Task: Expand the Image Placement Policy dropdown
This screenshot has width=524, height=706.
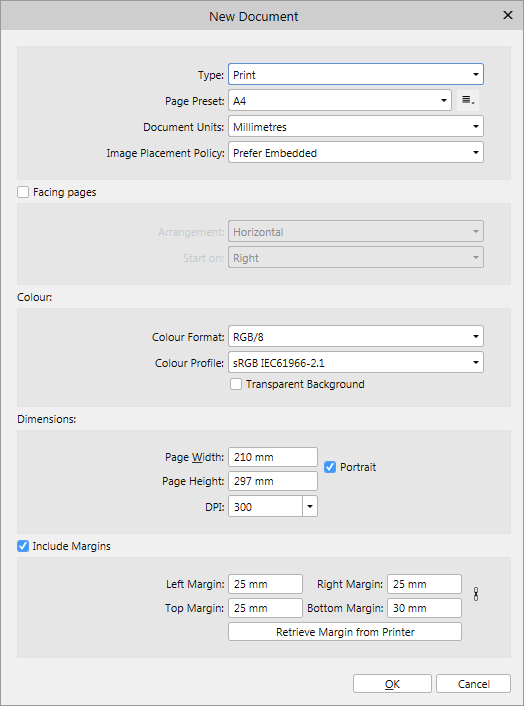Action: [x=356, y=153]
